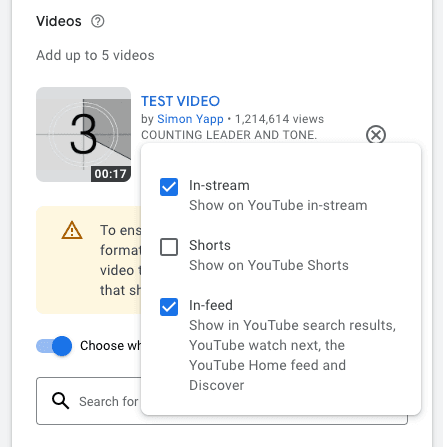
Task: Click the Videos section heading
Action: pos(59,21)
